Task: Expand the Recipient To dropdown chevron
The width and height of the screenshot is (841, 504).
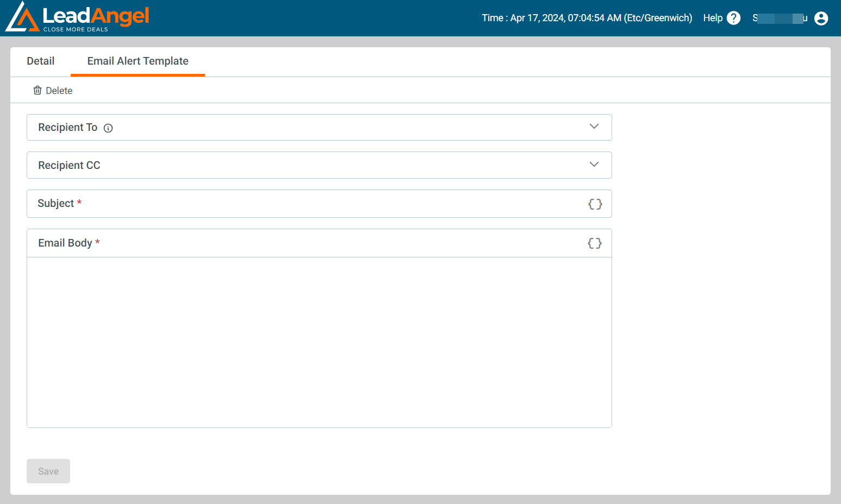Action: click(594, 127)
